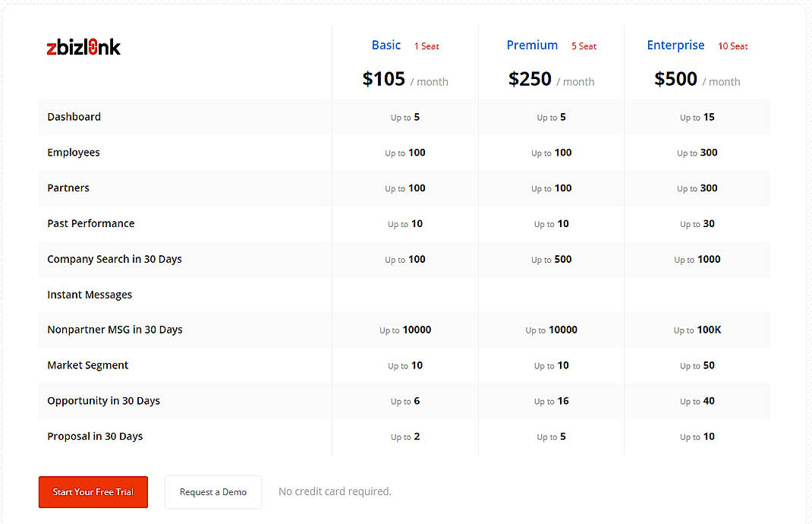Click the Past Performance row label
Screen dimensions: 812x524
coord(90,223)
